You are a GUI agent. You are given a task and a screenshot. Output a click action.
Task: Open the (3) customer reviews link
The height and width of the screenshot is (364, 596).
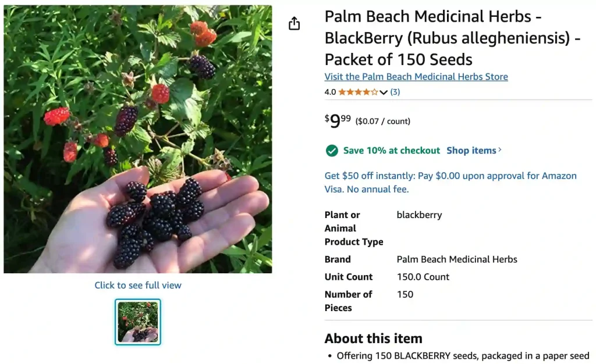point(395,92)
